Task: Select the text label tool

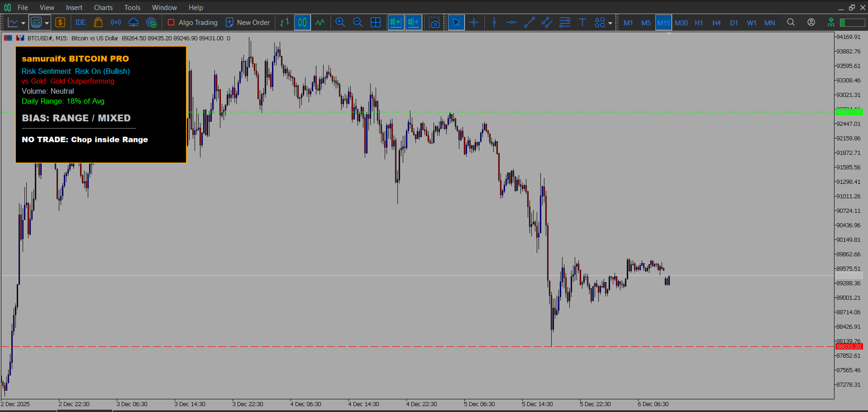Action: [582, 22]
